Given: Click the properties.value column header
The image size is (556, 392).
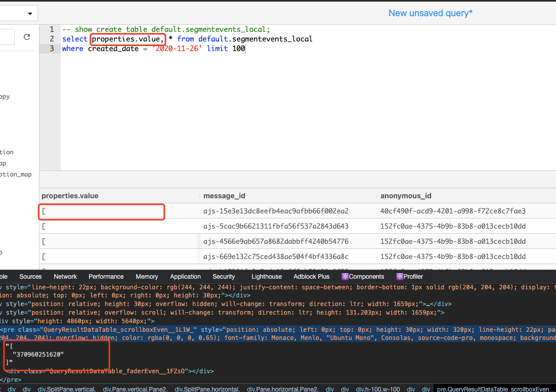Looking at the screenshot, I should click(71, 196).
